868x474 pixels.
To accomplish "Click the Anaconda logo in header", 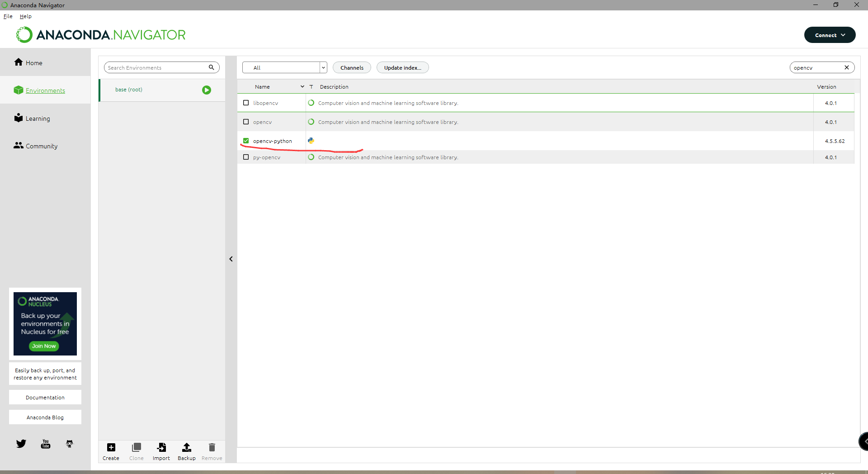I will pos(101,35).
